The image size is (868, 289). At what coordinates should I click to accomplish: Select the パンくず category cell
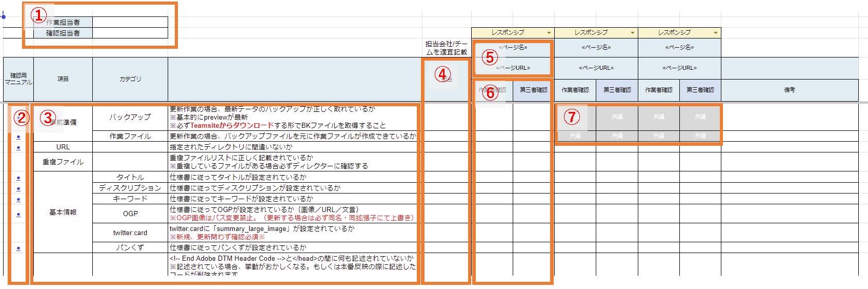(x=130, y=247)
